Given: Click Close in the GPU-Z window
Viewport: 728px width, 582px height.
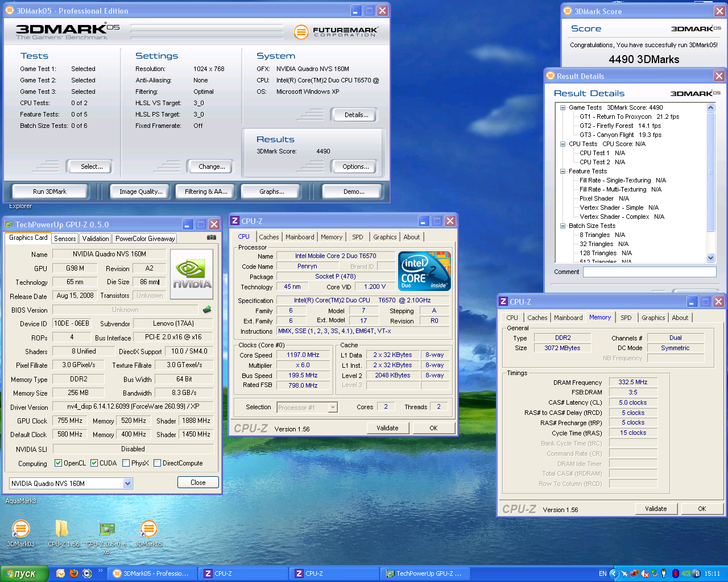Looking at the screenshot, I should pos(198,483).
